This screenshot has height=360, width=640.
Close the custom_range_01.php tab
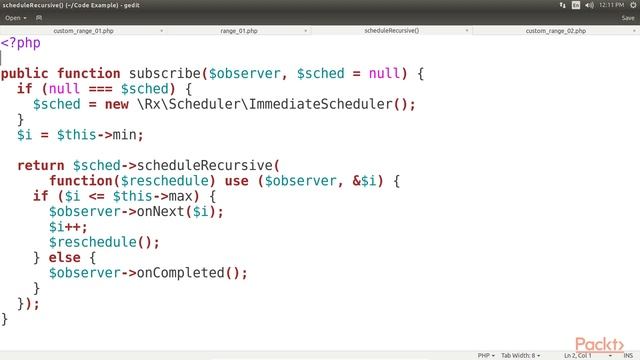(162, 31)
